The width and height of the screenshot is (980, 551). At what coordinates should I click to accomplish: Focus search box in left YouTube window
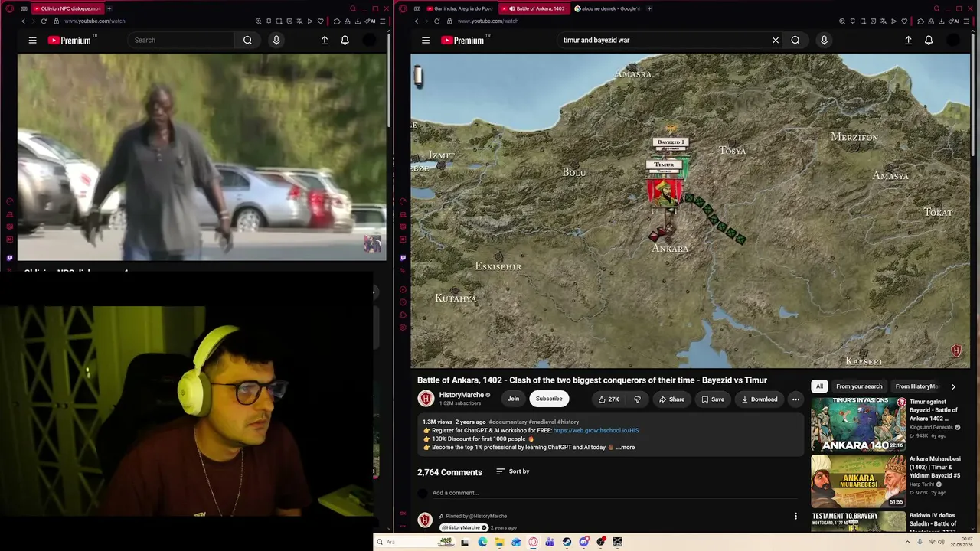click(x=182, y=41)
